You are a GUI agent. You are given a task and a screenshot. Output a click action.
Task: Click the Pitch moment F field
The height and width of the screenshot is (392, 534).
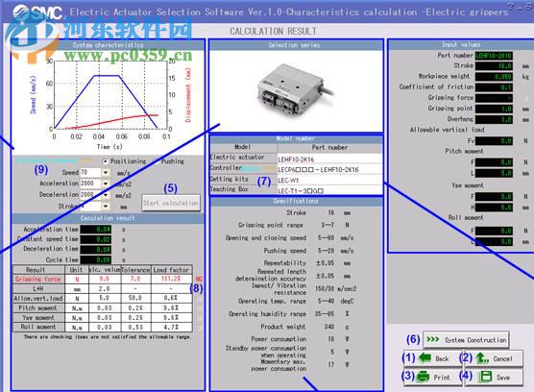[494, 162]
